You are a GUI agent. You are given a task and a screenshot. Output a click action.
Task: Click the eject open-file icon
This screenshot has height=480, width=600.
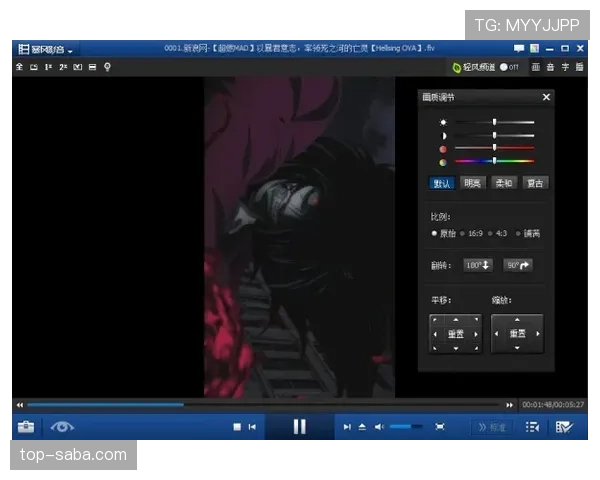pos(362,427)
